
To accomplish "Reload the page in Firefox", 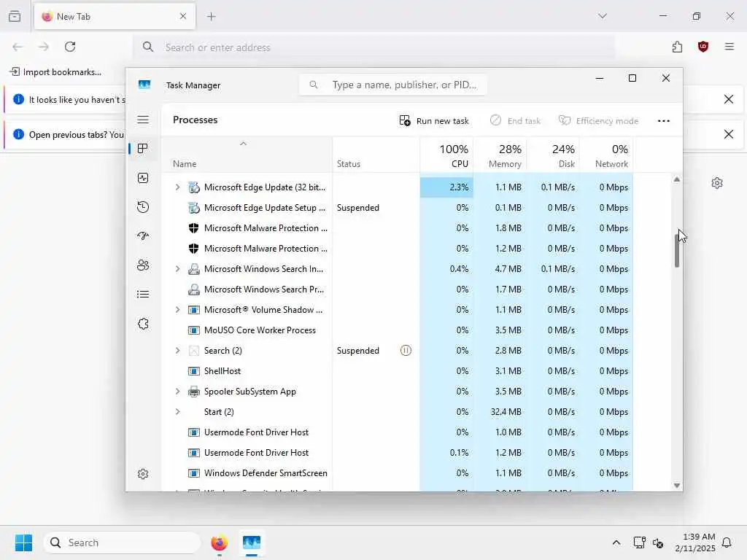I will coord(70,47).
